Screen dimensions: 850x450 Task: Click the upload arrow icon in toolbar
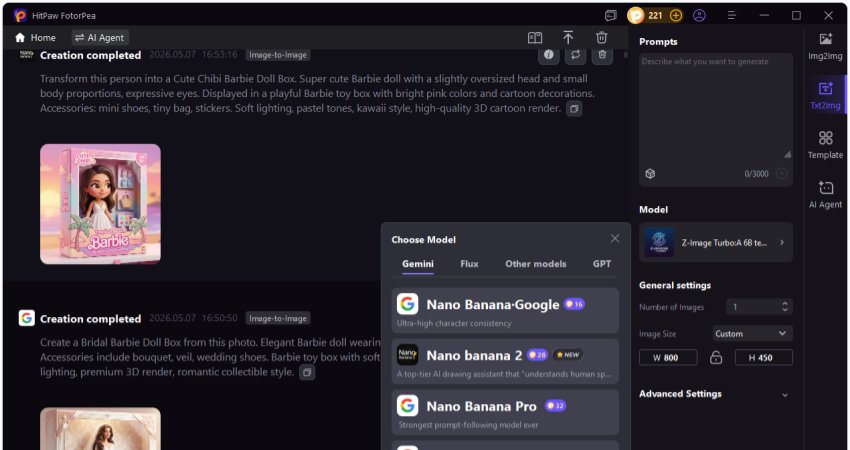pos(568,37)
